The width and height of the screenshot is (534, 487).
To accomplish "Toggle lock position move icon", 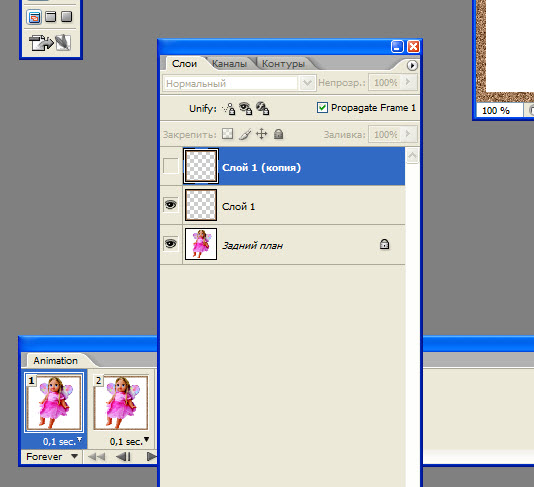I will 262,134.
